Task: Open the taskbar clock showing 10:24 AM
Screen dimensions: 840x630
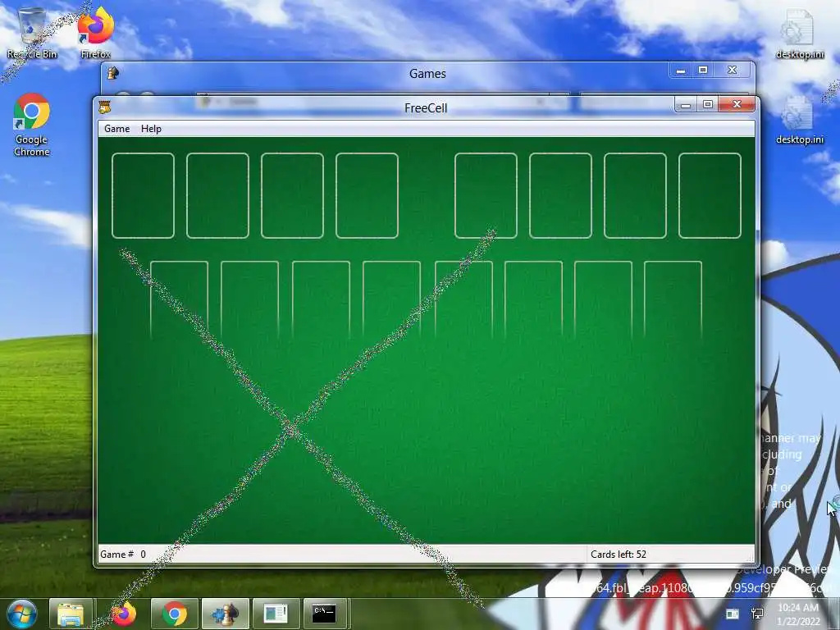Action: pyautogui.click(x=798, y=614)
